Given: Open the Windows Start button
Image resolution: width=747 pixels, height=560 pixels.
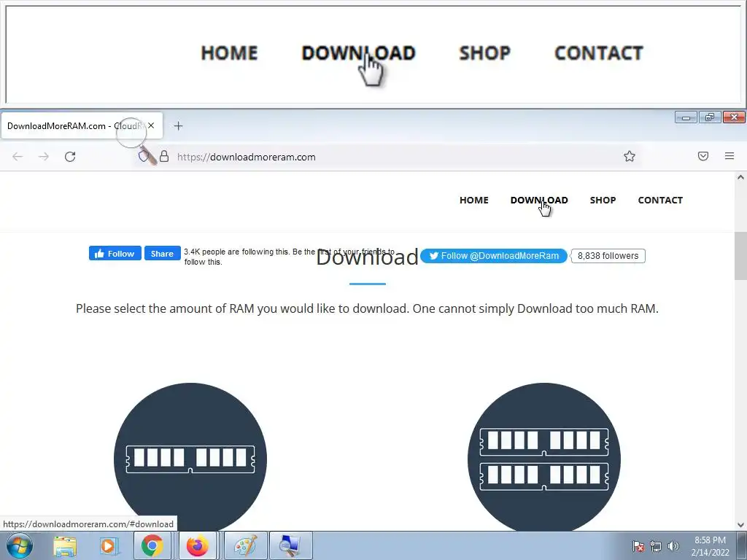Looking at the screenshot, I should [x=20, y=545].
